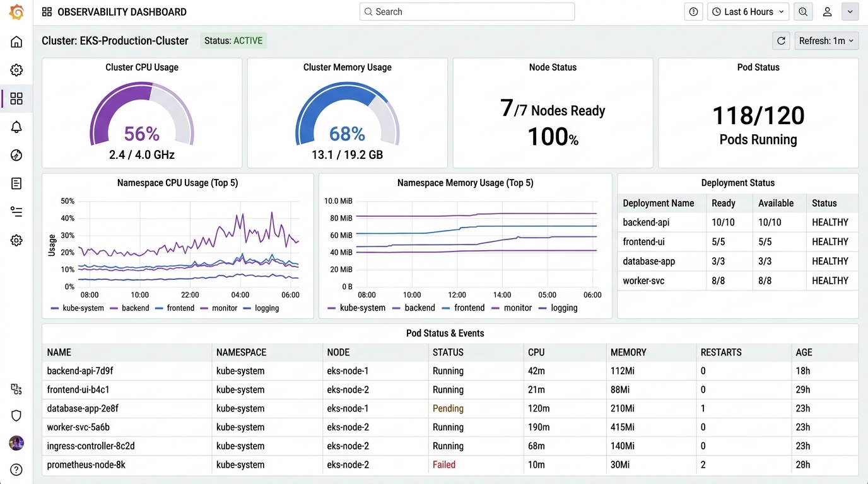Screen dimensions: 868x484
Task: Open the lower gear icon above connections
Action: (16, 240)
